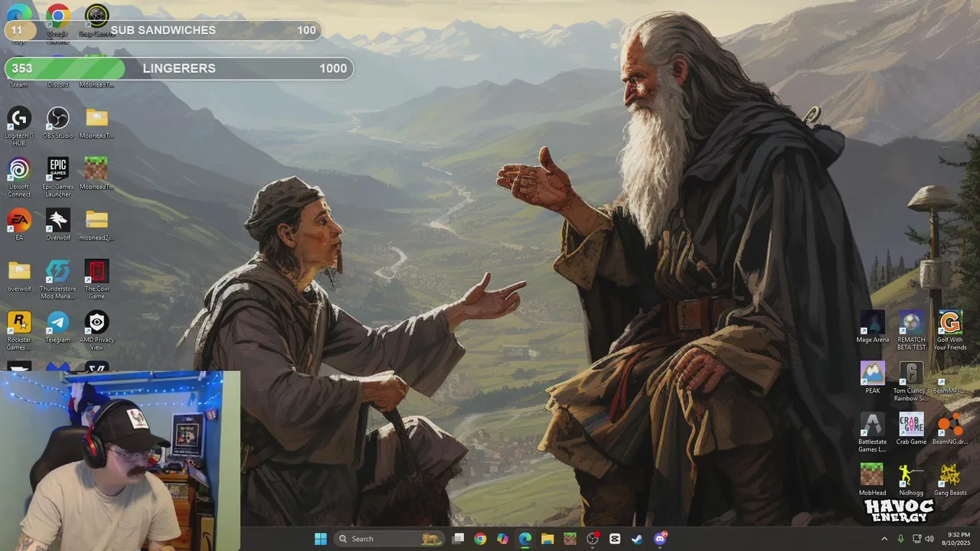980x551 pixels.
Task: Open the Windows Start menu
Action: 321,539
